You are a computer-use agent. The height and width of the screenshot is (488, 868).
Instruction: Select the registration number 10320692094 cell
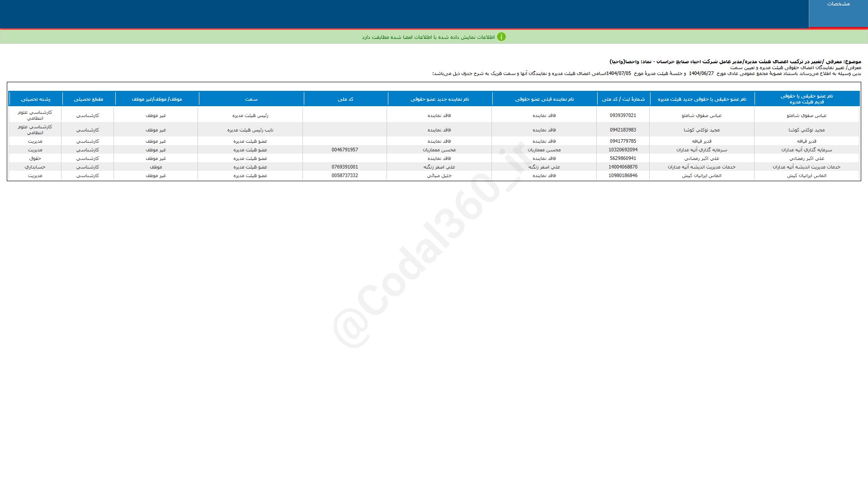click(623, 150)
